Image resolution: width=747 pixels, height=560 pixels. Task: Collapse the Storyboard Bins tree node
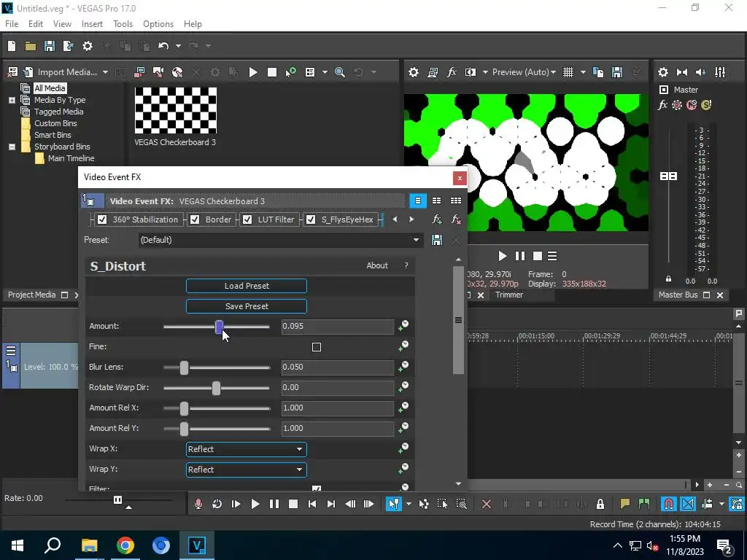pos(12,147)
